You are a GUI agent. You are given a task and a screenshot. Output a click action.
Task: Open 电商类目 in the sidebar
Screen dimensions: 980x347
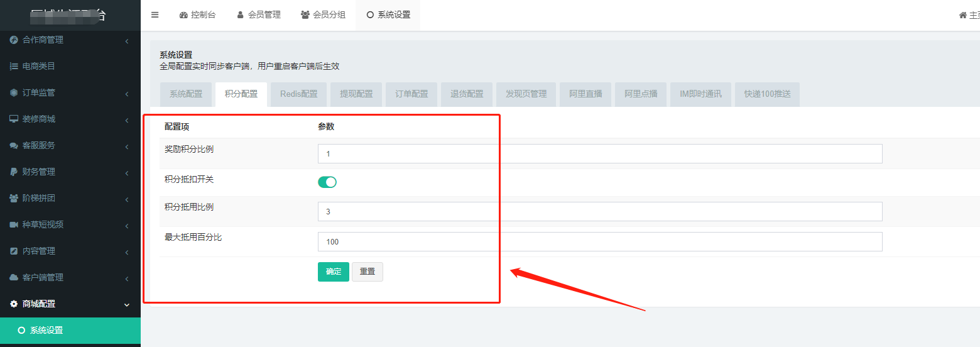tap(70, 66)
